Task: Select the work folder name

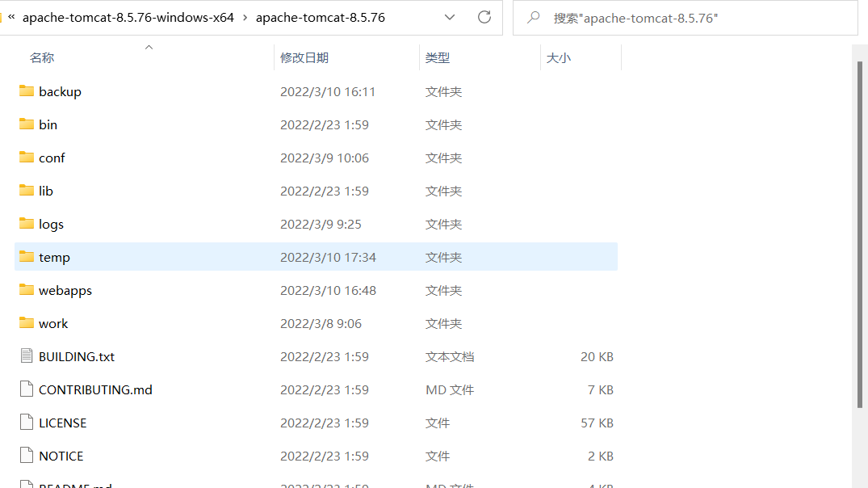Action: 53,323
